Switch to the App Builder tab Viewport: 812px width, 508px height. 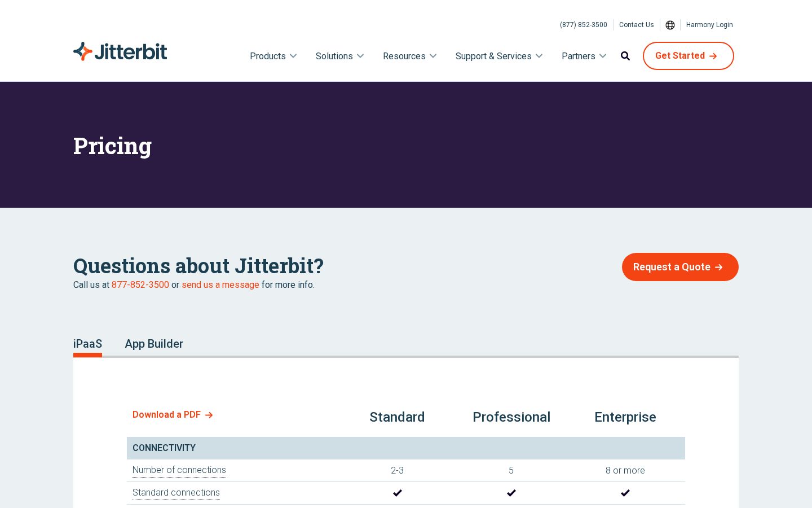(154, 344)
